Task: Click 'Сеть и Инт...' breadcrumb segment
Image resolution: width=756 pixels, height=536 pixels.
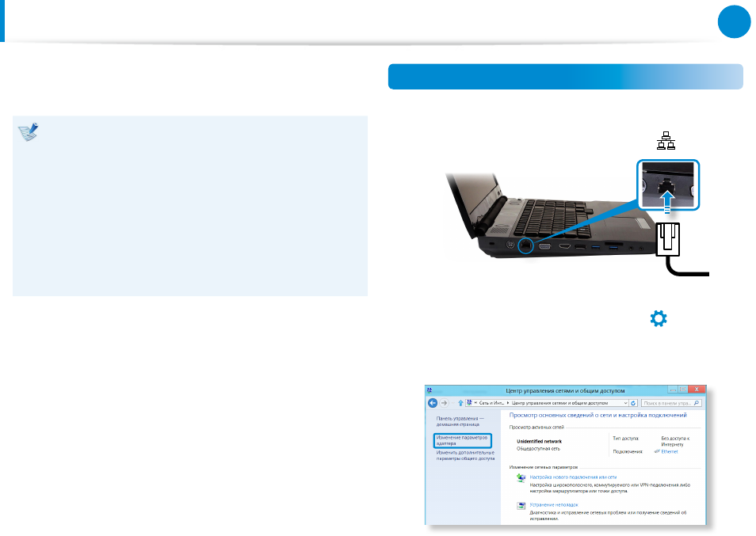Action: point(491,403)
